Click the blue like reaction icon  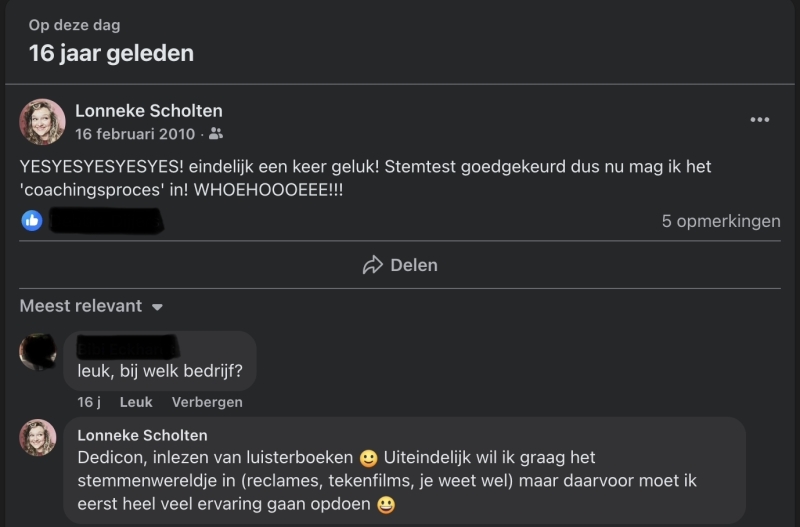click(32, 221)
